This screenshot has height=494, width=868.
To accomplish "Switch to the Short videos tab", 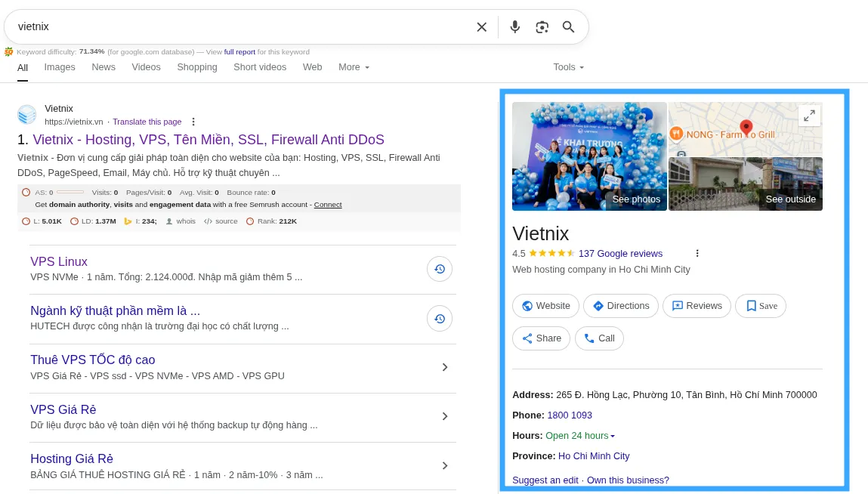I will tap(260, 67).
